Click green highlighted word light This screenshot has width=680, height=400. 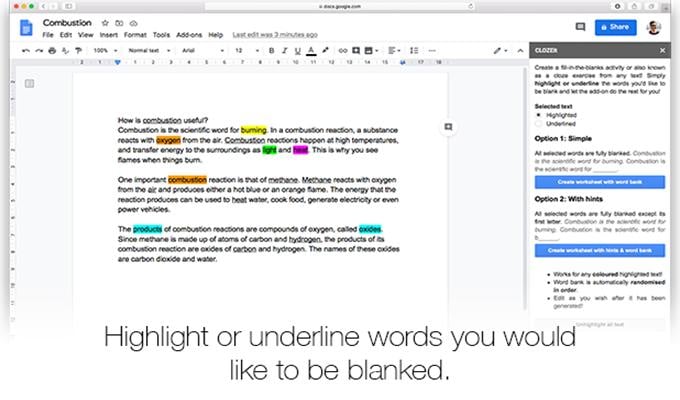click(x=269, y=150)
